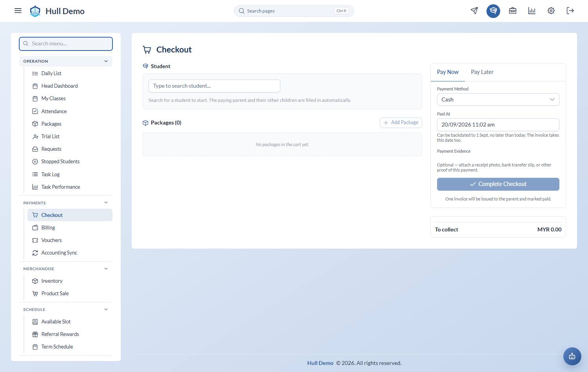Collapse the MERCHANDISE menu section

66,269
